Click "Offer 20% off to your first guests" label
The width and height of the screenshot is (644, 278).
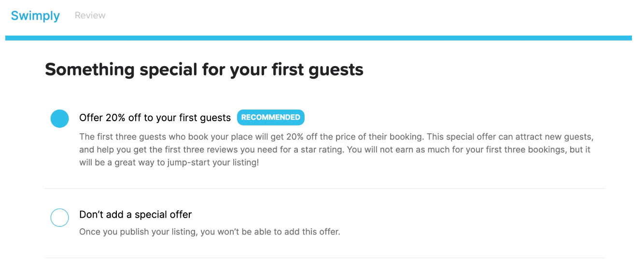(x=155, y=118)
